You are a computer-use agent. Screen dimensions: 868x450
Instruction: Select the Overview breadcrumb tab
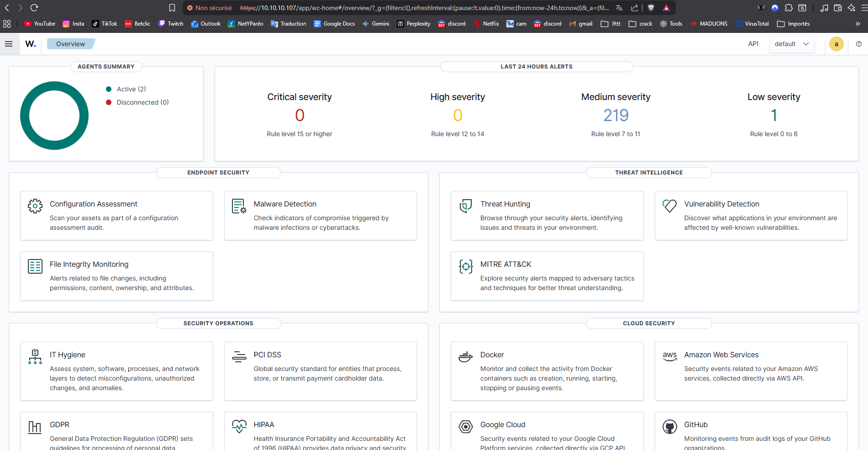pos(70,44)
